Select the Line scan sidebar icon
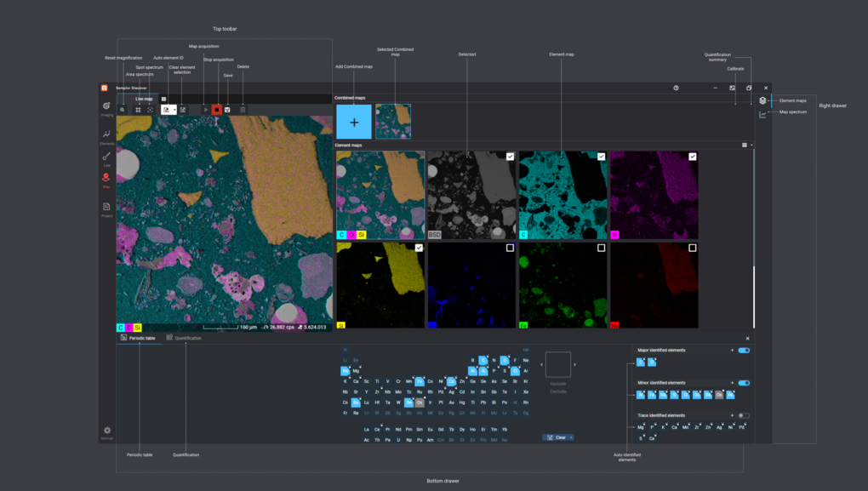868x491 pixels. 106,158
